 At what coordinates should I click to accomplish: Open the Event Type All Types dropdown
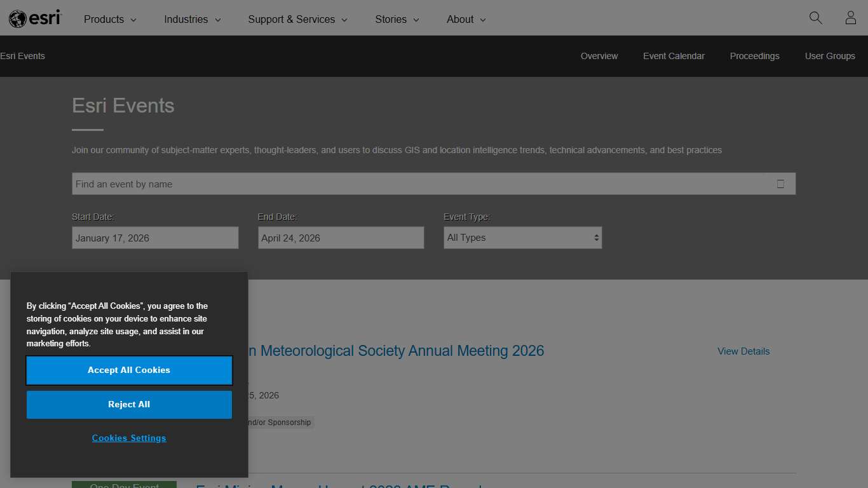pyautogui.click(x=522, y=237)
